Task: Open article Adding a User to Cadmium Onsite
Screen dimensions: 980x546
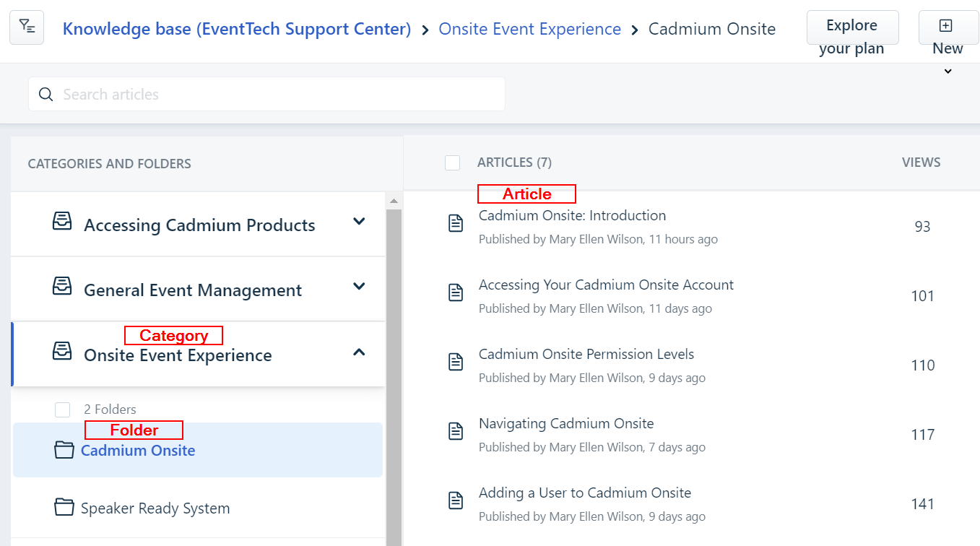Action: point(585,493)
